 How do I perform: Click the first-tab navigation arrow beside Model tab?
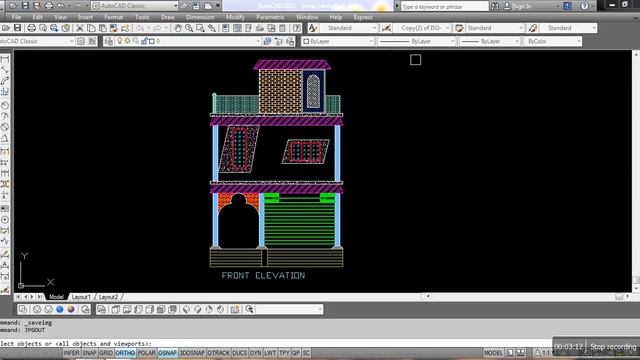tap(18, 297)
